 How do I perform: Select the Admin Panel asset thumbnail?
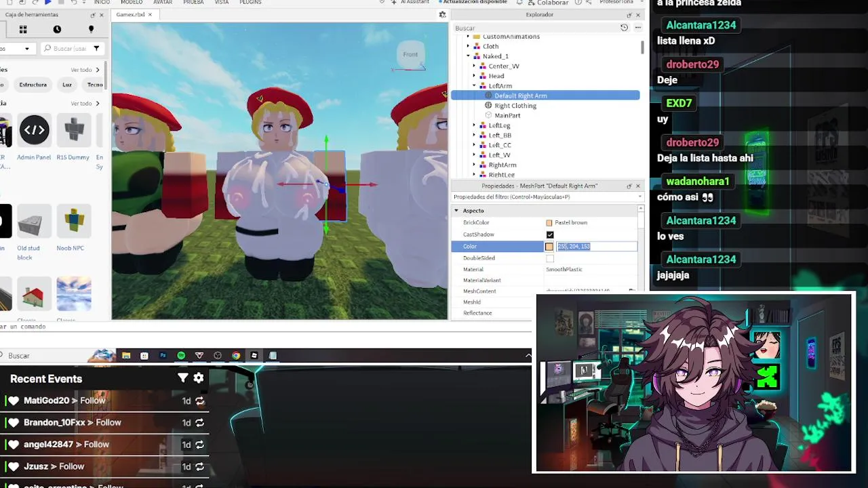pyautogui.click(x=34, y=130)
